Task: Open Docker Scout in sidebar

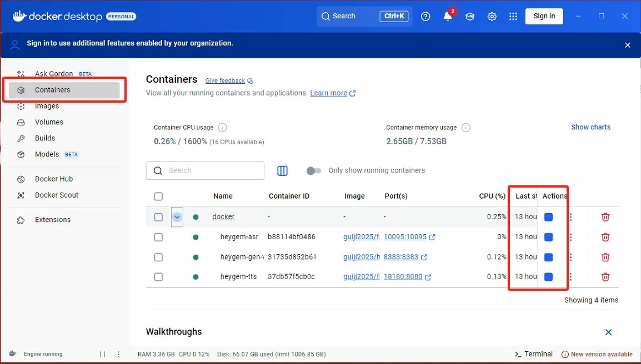Action: (64, 195)
